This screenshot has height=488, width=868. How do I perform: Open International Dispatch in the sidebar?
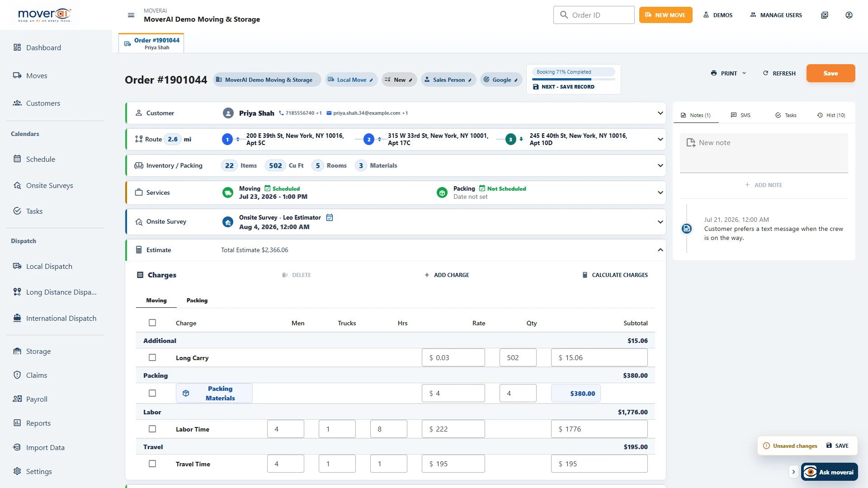pos(56,318)
